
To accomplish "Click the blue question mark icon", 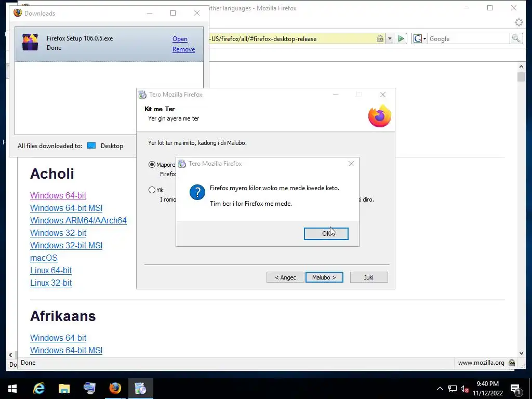I will pos(197,192).
